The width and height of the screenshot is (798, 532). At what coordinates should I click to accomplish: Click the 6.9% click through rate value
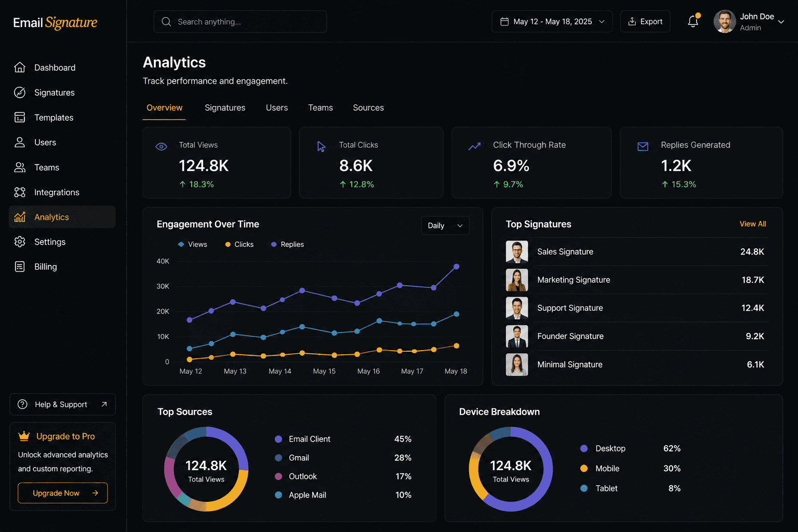point(511,166)
